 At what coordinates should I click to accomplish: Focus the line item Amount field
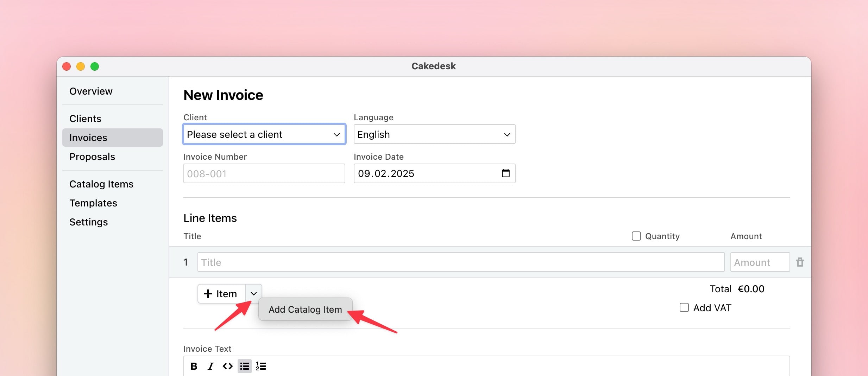pyautogui.click(x=760, y=262)
